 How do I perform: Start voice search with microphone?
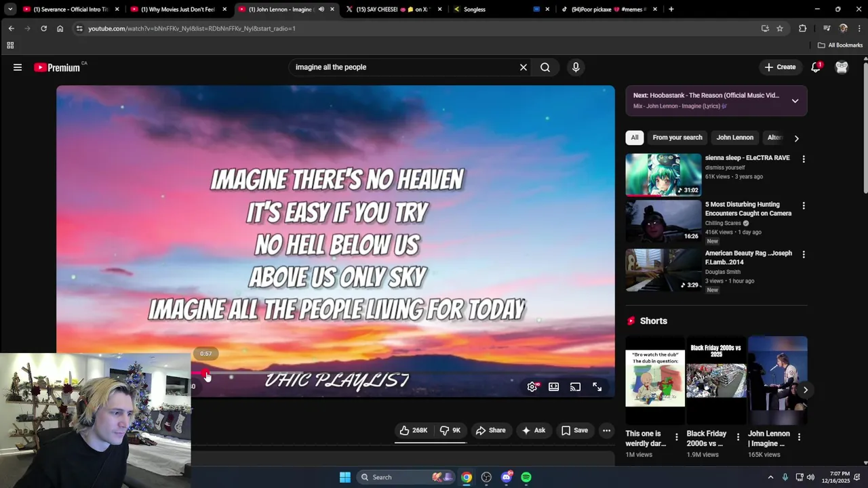click(576, 67)
